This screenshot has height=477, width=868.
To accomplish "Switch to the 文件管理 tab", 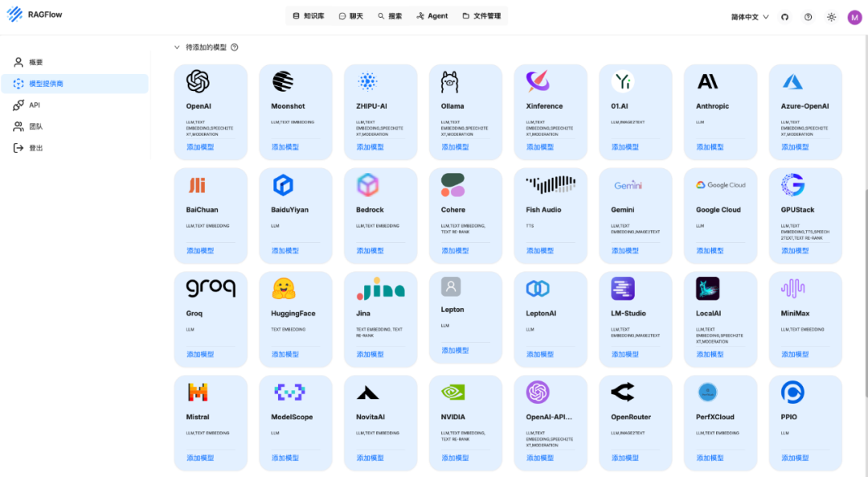I will point(481,16).
